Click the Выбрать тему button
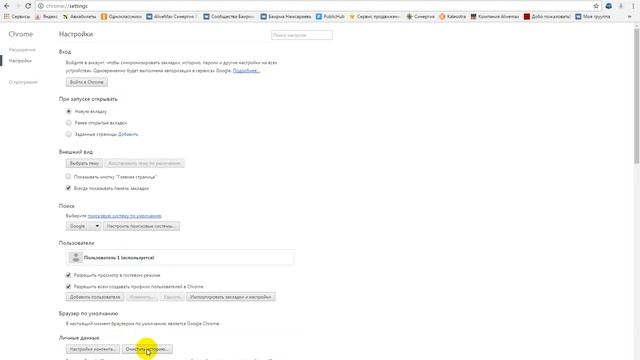Image resolution: width=640 pixels, height=360 pixels. [84, 163]
